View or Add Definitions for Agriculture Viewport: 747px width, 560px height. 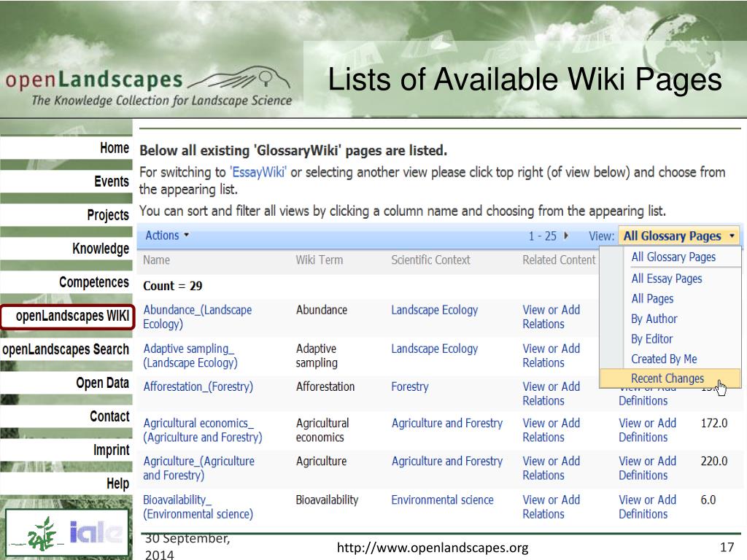[648, 469]
